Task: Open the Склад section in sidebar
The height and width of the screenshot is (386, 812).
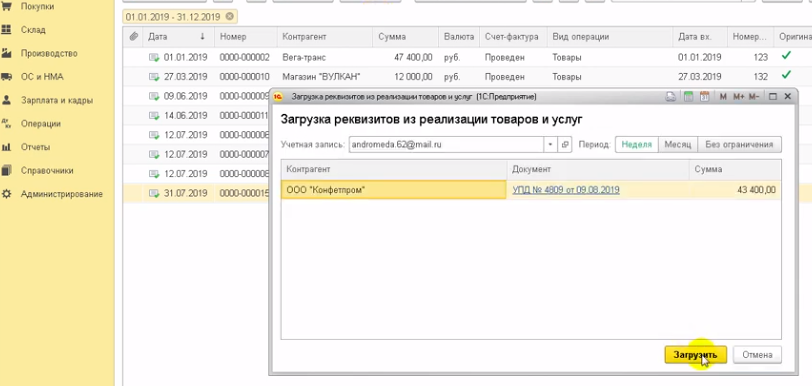Action: 33,30
